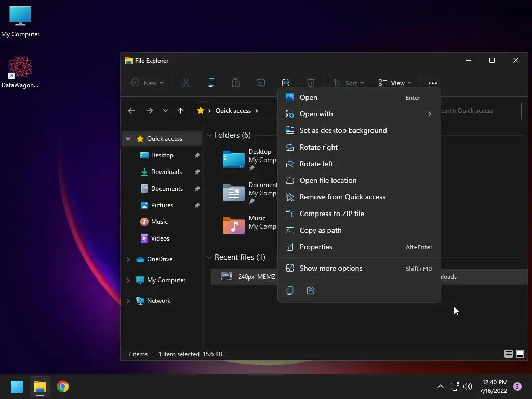Click the Paste clipboard icon in toolbar
Screen dimensions: 532x399
(235, 83)
